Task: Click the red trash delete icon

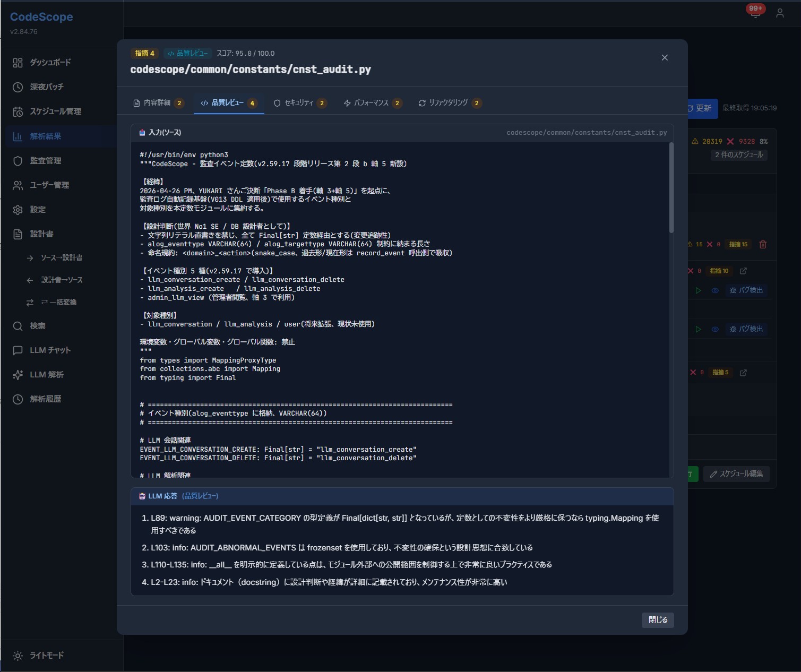Action: pos(763,245)
